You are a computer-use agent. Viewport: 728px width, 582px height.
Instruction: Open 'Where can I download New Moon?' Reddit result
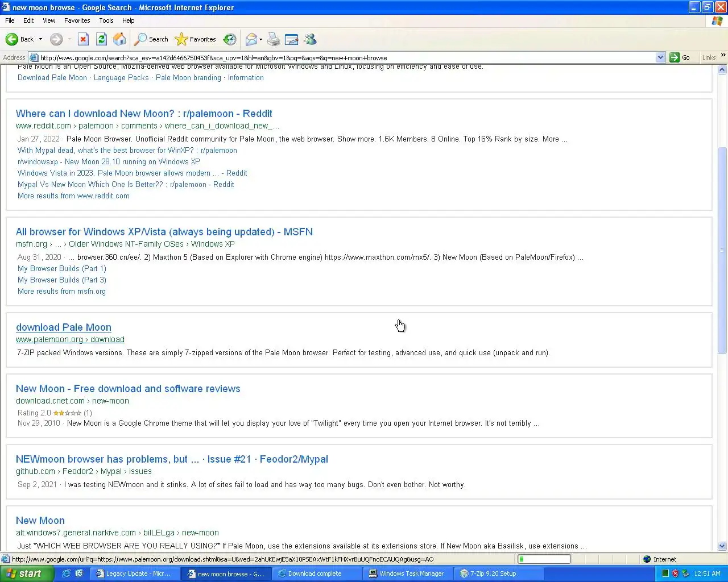coord(144,114)
